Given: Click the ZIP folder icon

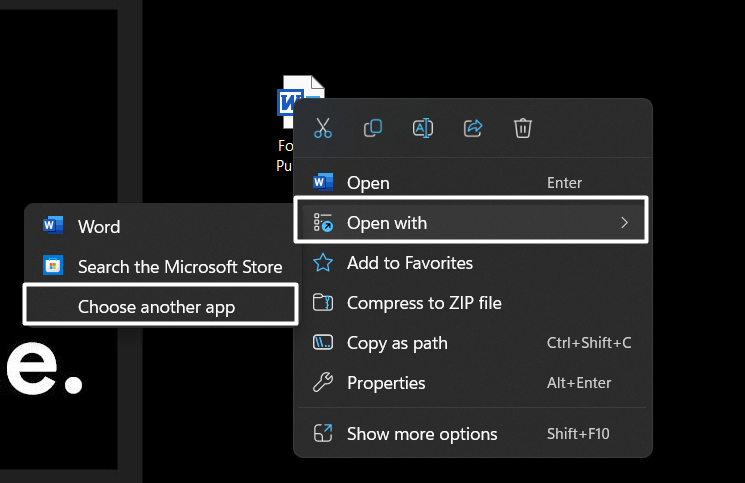Looking at the screenshot, I should click(323, 303).
